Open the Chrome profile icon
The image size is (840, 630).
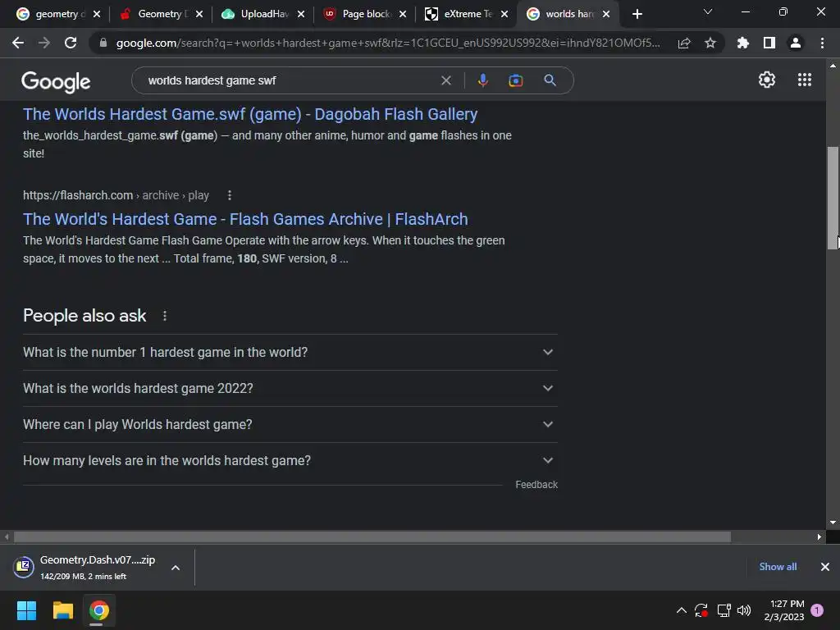pyautogui.click(x=796, y=43)
